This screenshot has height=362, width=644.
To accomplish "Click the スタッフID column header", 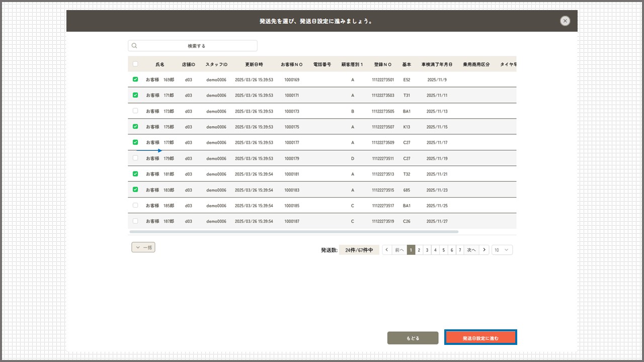I will 216,64.
